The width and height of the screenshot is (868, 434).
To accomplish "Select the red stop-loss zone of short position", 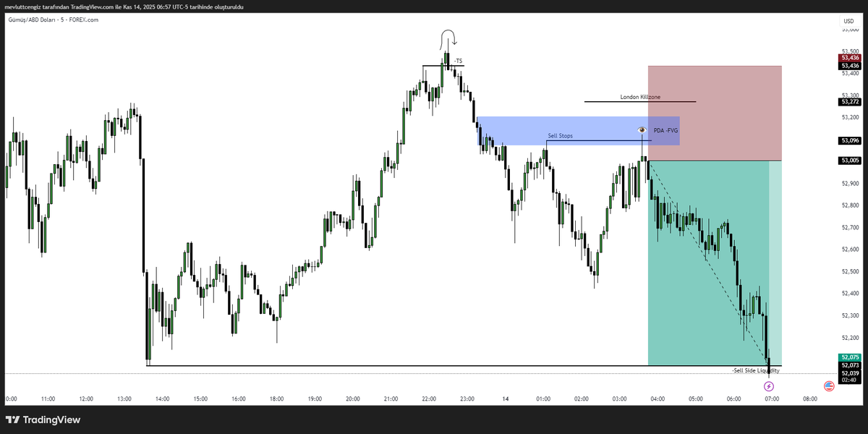I will 715,113.
